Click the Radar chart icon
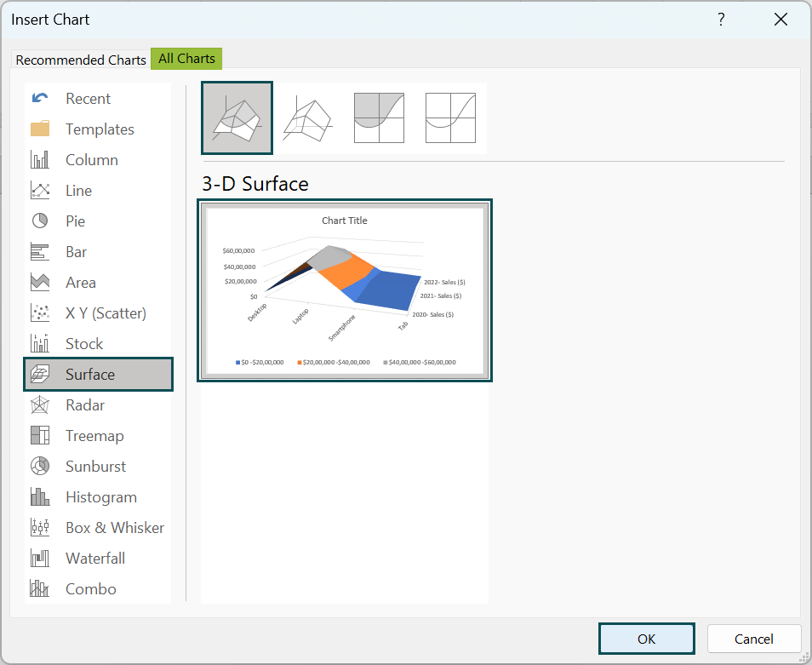This screenshot has height=665, width=812. pos(40,405)
